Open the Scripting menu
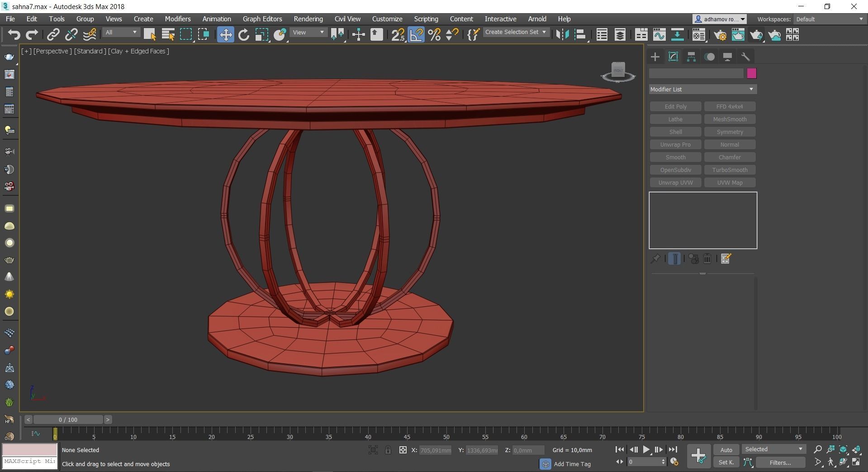The width and height of the screenshot is (868, 472). point(426,19)
